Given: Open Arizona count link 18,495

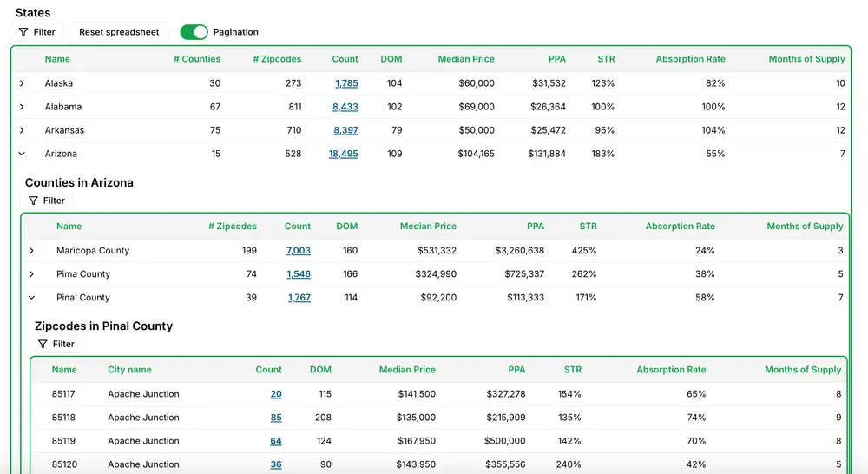Looking at the screenshot, I should [x=343, y=154].
